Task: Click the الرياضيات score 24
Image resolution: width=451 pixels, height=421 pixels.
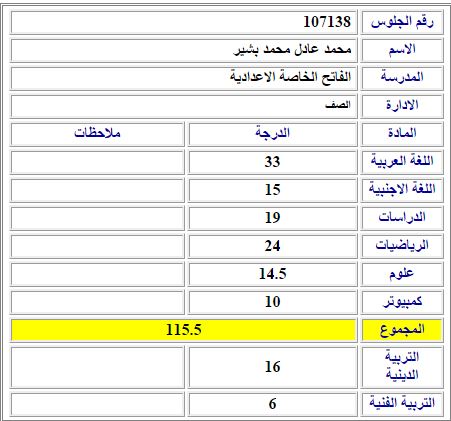Action: (272, 246)
